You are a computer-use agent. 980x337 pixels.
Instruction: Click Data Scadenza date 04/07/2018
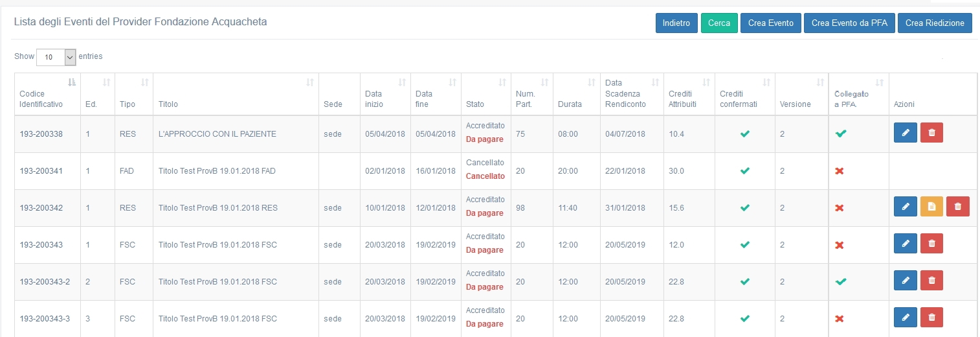[x=625, y=134]
